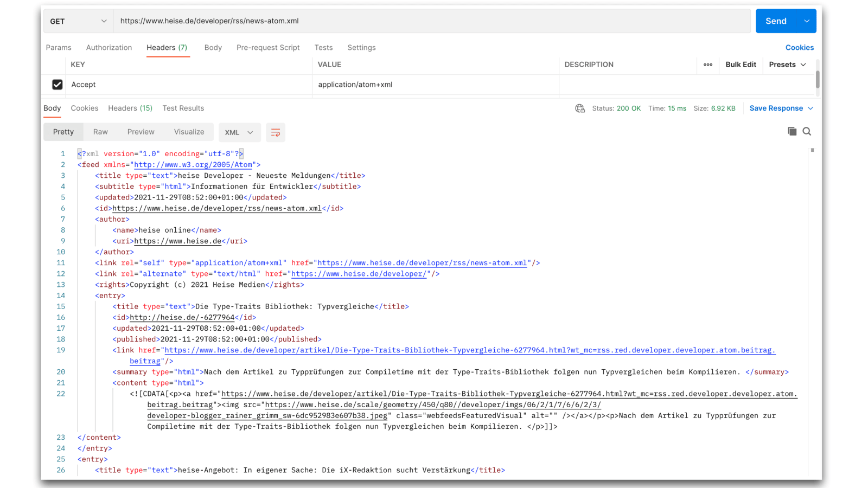Image resolution: width=868 pixels, height=488 pixels.
Task: Click the application/atom+xml header value
Action: tap(355, 85)
